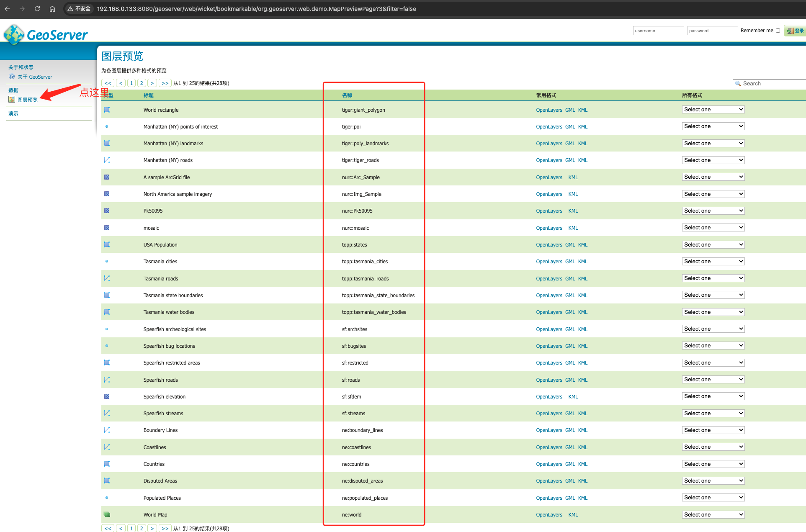Expand the all-formats dropdown for USA Population
The height and width of the screenshot is (532, 806).
[x=713, y=244]
